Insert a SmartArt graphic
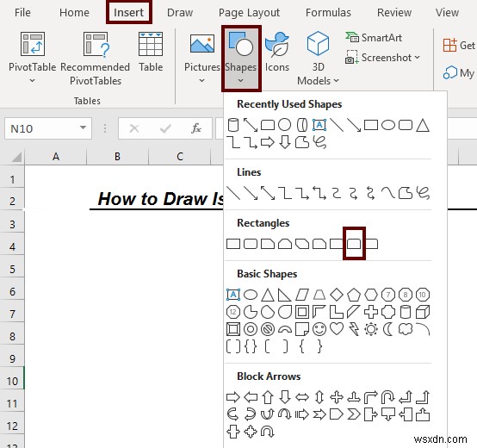Viewport: 477px width, 448px height. (374, 37)
